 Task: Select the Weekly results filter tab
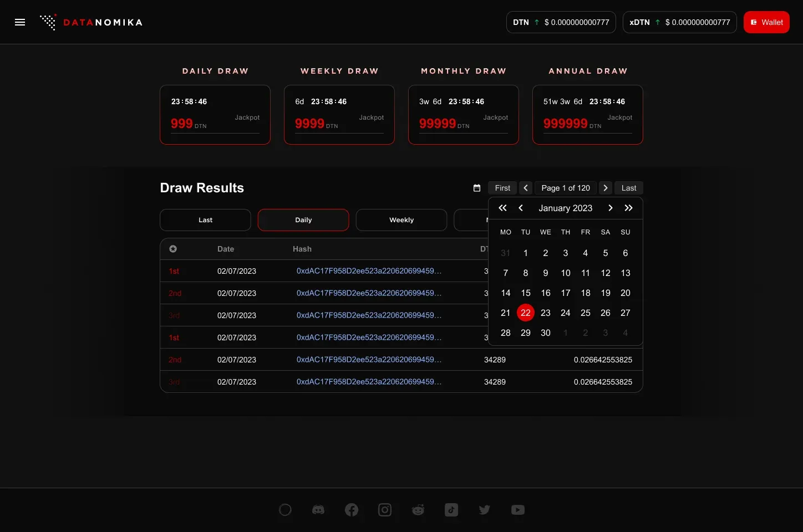tap(402, 220)
